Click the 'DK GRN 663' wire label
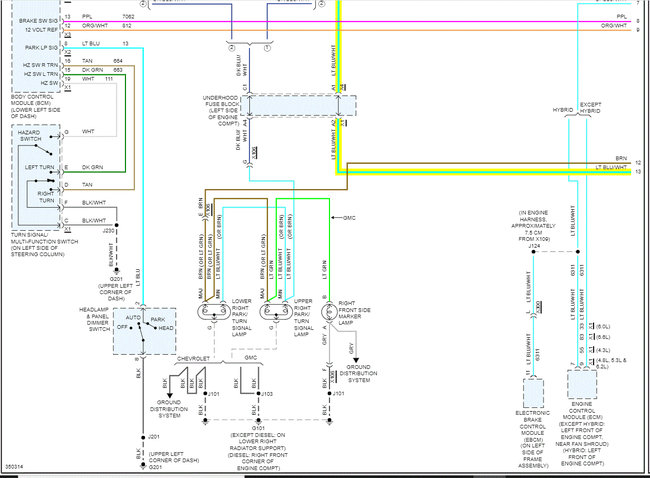This screenshot has height=478, width=650. point(102,70)
